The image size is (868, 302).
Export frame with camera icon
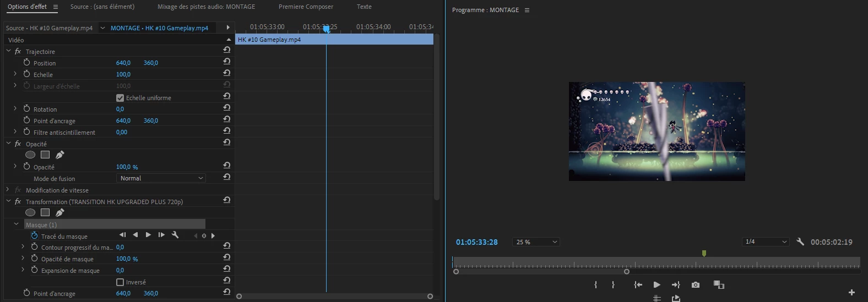click(x=696, y=284)
